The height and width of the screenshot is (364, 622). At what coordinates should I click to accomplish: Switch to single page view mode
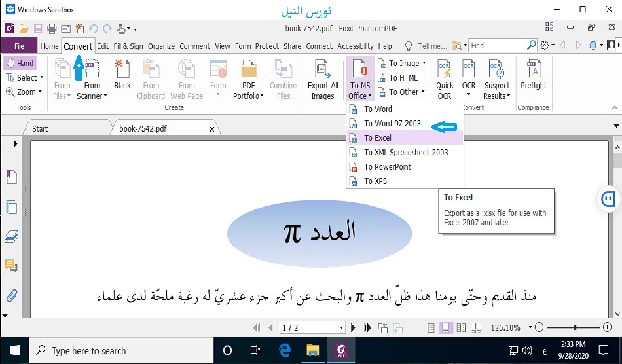431,327
